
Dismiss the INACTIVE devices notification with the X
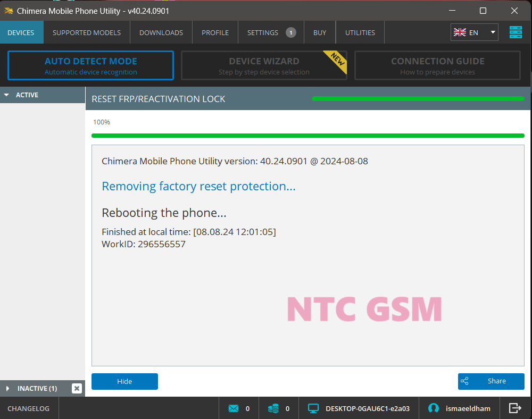pos(77,388)
